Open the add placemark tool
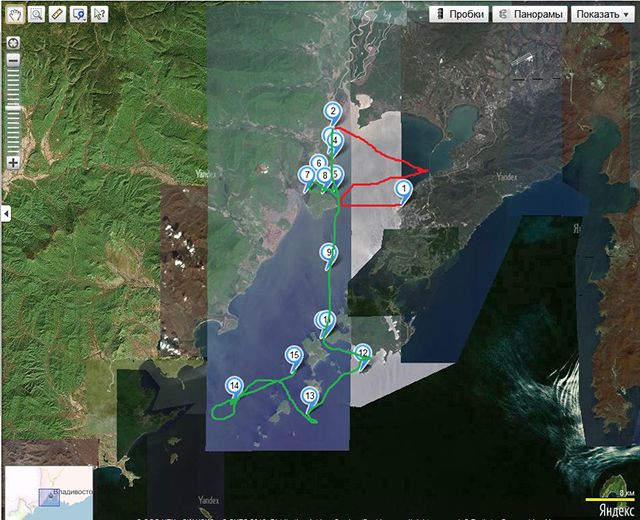The height and width of the screenshot is (520, 640). click(x=78, y=14)
